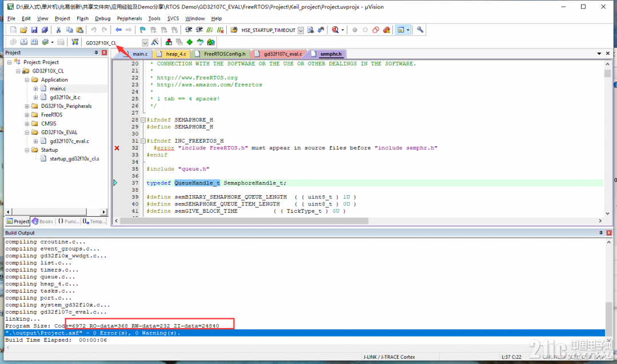Open the SVCS menu
This screenshot has width=617, height=364.
pyautogui.click(x=173, y=18)
